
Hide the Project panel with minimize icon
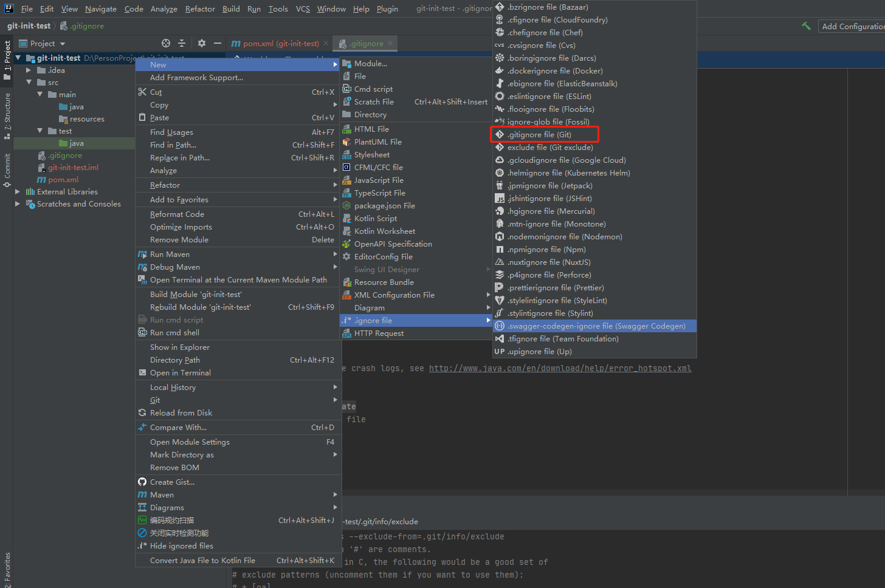pos(217,43)
